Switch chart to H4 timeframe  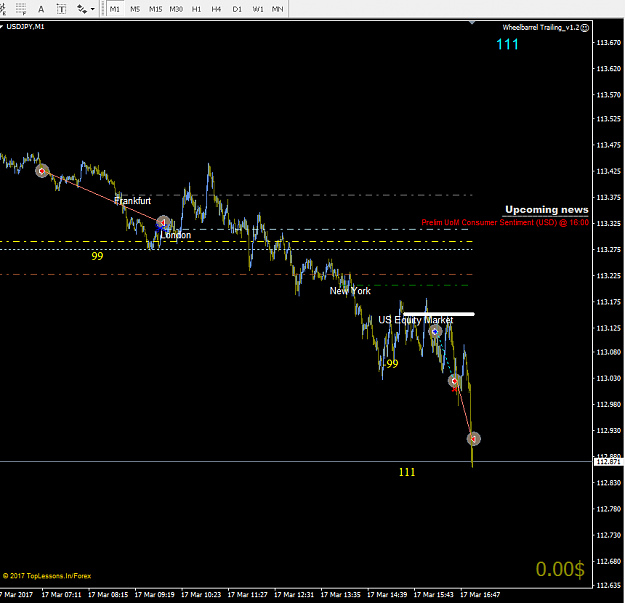(x=216, y=9)
